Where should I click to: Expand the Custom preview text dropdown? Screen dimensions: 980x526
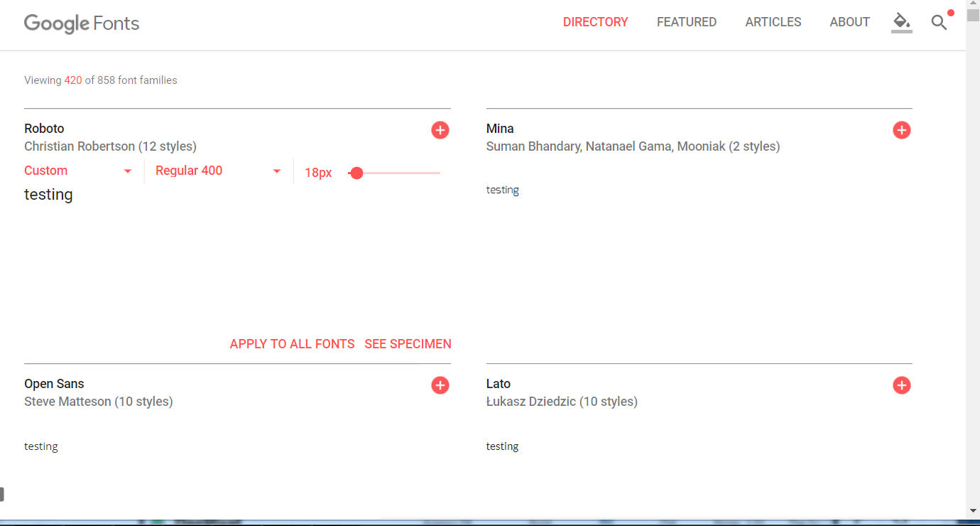[79, 171]
